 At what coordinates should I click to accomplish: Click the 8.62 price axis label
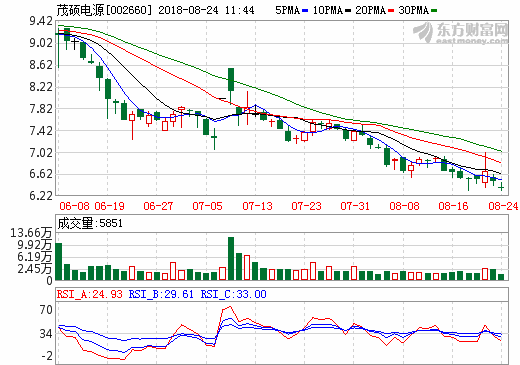tap(41, 65)
